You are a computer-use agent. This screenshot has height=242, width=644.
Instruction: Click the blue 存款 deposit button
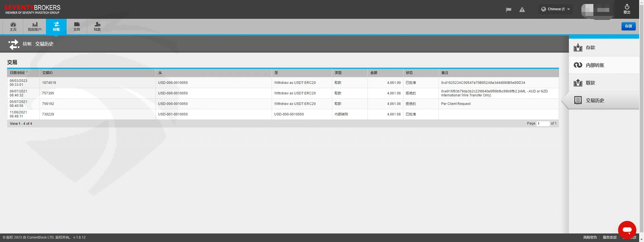(x=628, y=26)
